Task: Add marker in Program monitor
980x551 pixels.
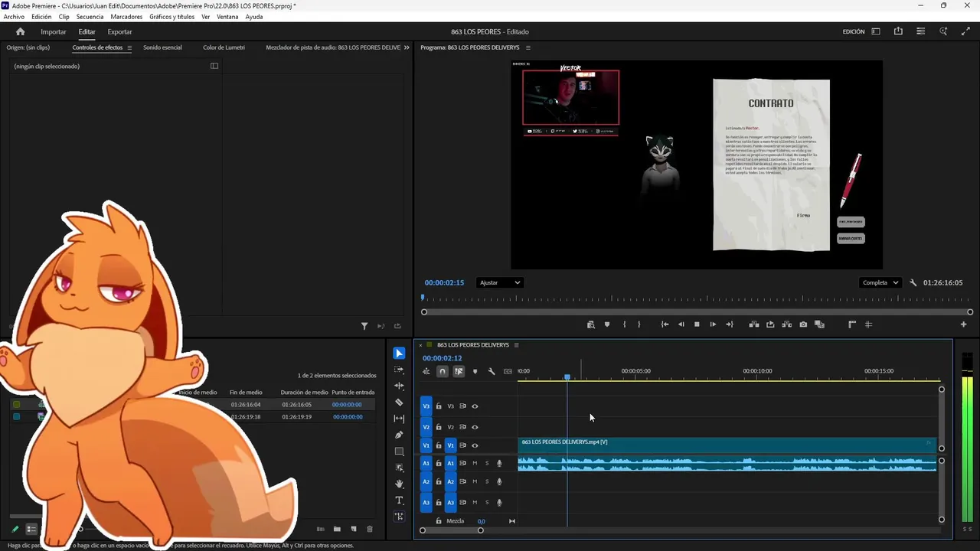Action: pyautogui.click(x=607, y=324)
